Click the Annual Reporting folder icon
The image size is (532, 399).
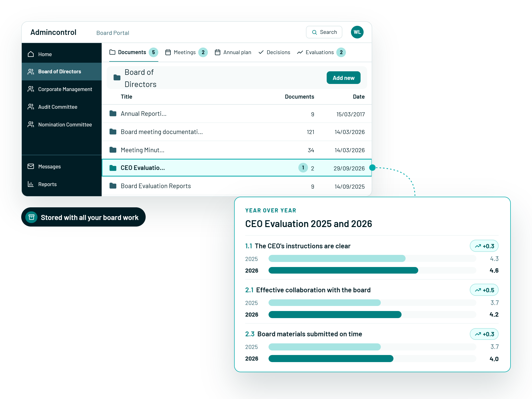coord(113,113)
